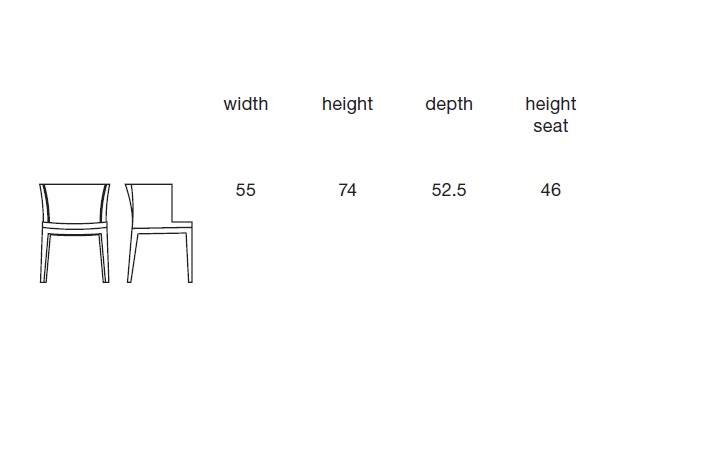Click the front-view chair drawing
711x458 pixels.
pyautogui.click(x=75, y=233)
